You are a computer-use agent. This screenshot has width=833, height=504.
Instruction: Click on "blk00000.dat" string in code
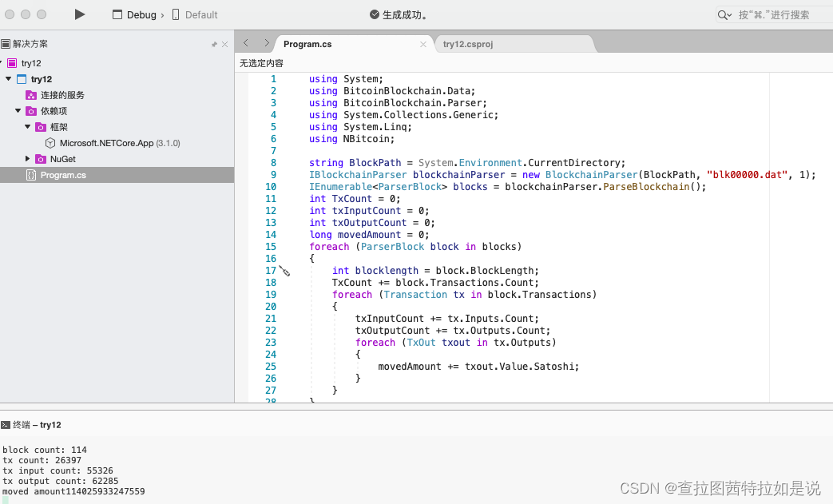coord(747,175)
